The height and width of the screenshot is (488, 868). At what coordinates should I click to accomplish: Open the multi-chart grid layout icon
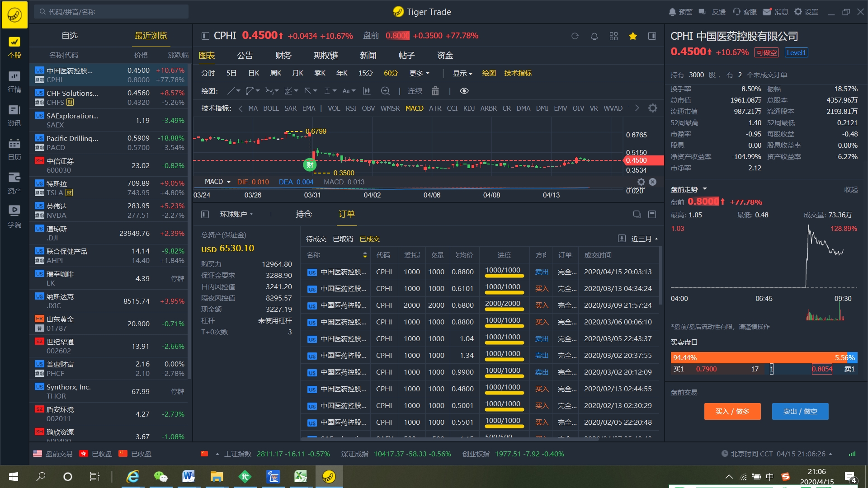(613, 36)
